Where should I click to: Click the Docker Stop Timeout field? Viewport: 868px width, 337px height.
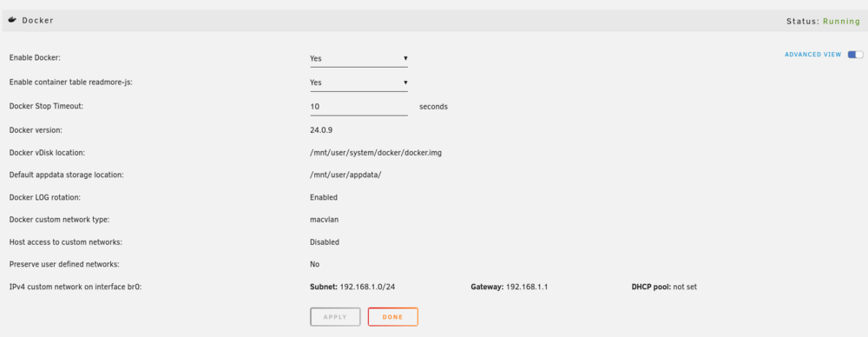pos(358,107)
